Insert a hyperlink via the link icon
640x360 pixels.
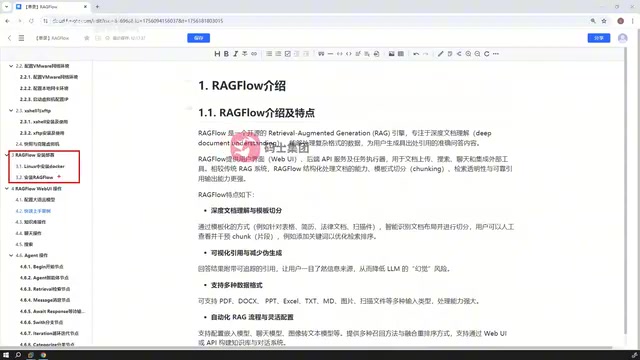(254, 54)
